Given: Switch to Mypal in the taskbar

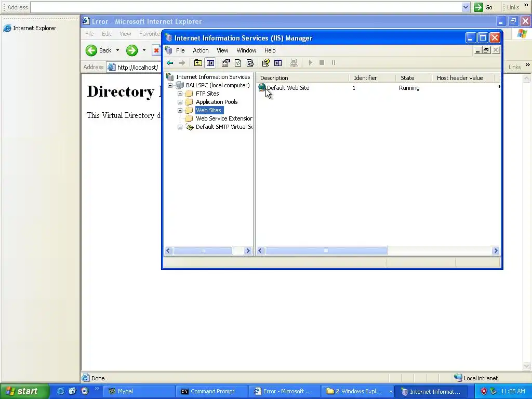Looking at the screenshot, I should [139, 392].
